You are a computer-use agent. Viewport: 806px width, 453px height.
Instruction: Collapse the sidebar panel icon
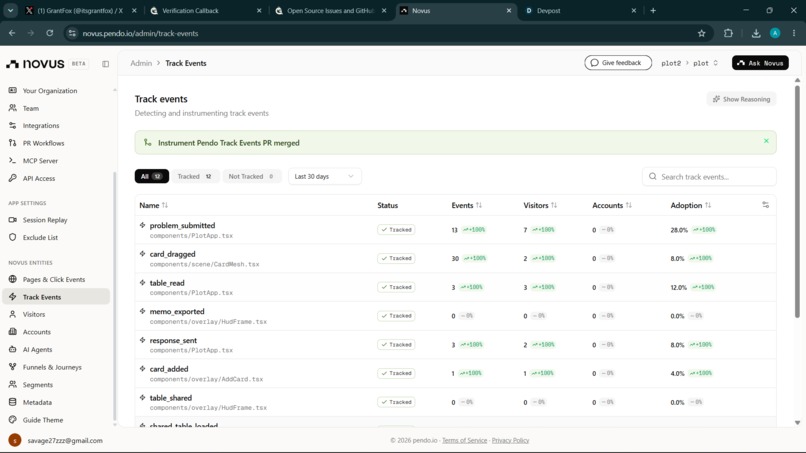pos(105,64)
